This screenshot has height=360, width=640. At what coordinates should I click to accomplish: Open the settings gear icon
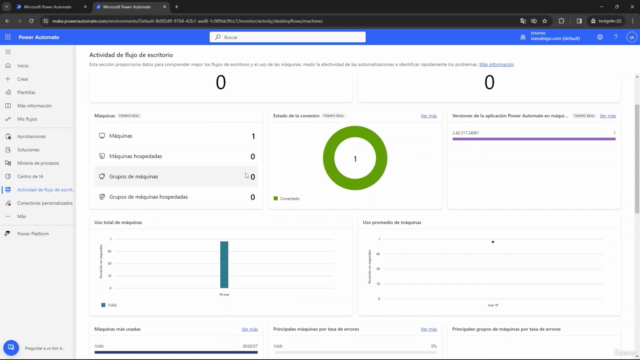click(x=600, y=37)
